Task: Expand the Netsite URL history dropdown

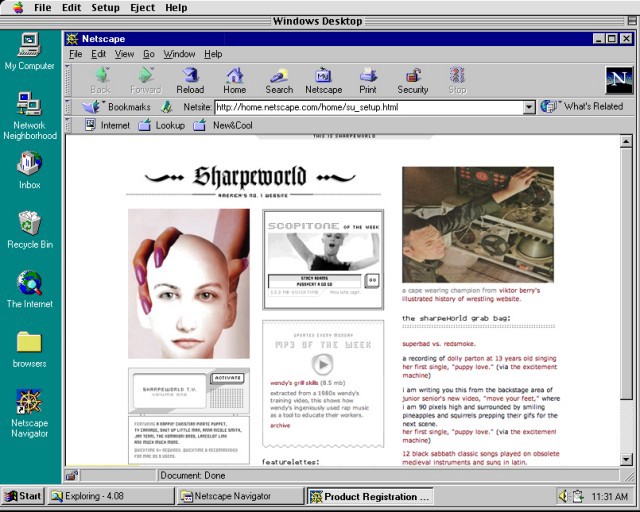Action: point(529,107)
